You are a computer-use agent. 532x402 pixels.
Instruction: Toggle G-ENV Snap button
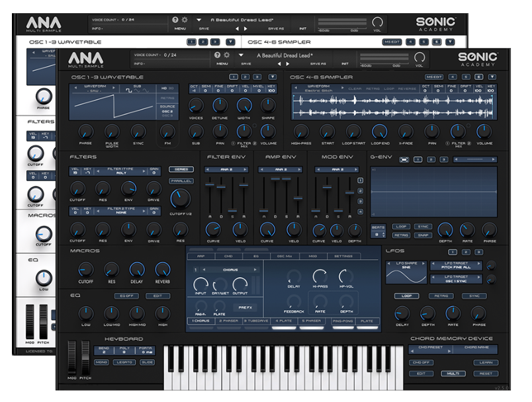click(x=423, y=235)
